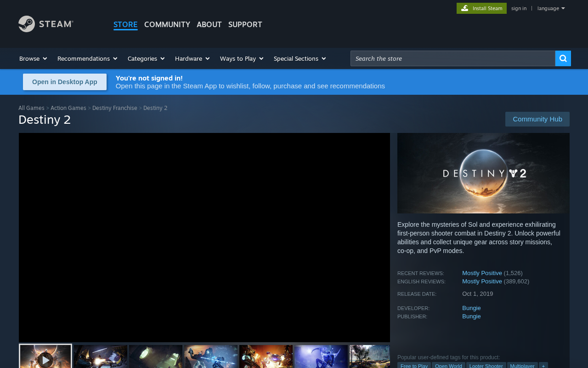This screenshot has width=588, height=368.
Task: Expand the Recommendations menu
Action: point(87,58)
